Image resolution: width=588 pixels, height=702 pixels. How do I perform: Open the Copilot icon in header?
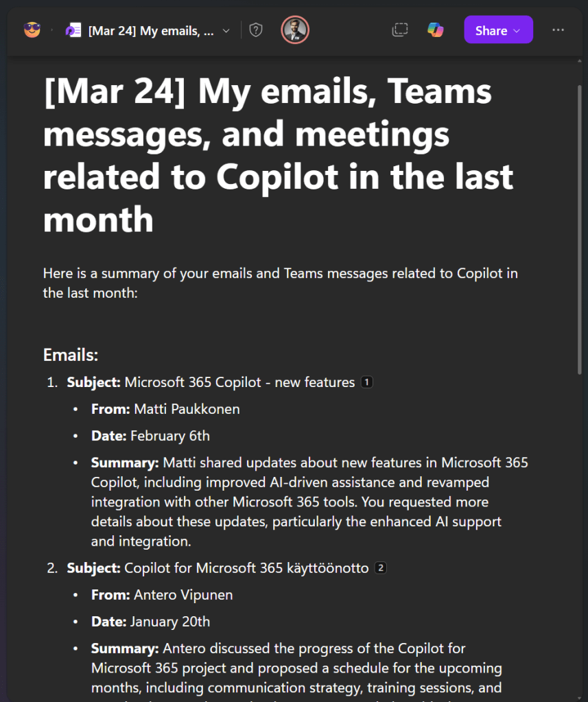(435, 30)
